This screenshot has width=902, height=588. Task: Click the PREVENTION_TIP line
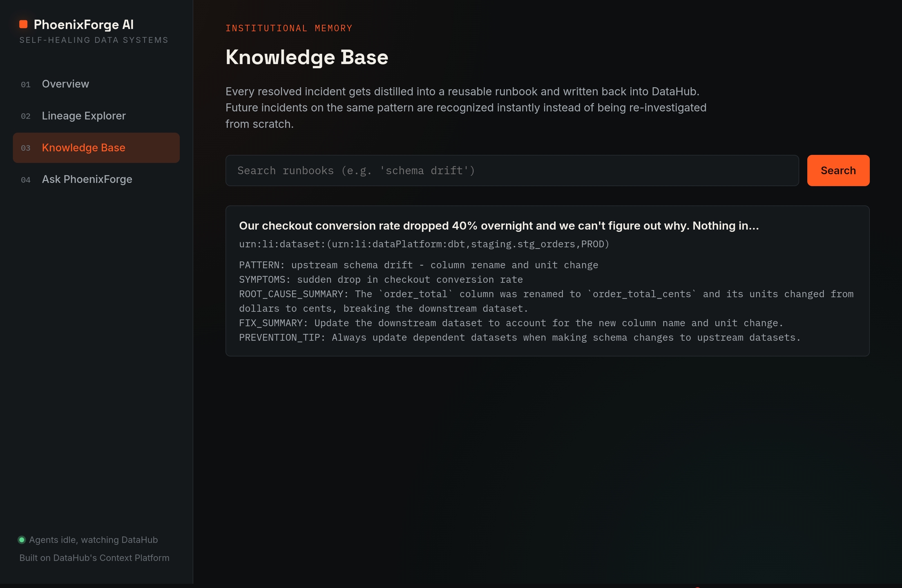tap(520, 337)
